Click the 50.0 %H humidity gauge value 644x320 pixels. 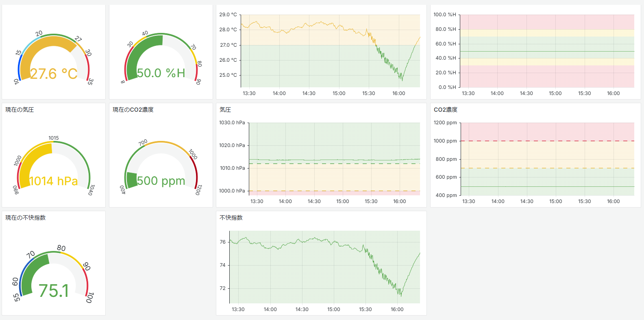point(161,73)
